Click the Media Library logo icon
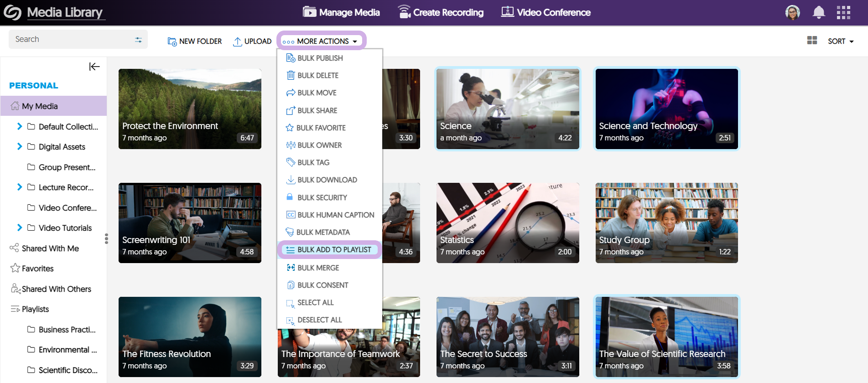Image resolution: width=868 pixels, height=383 pixels. point(12,12)
